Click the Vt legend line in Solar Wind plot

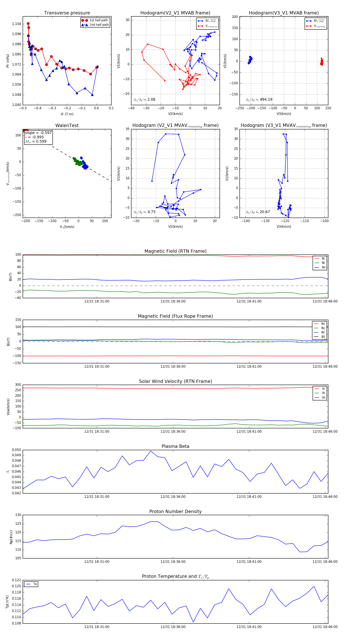coord(317,393)
